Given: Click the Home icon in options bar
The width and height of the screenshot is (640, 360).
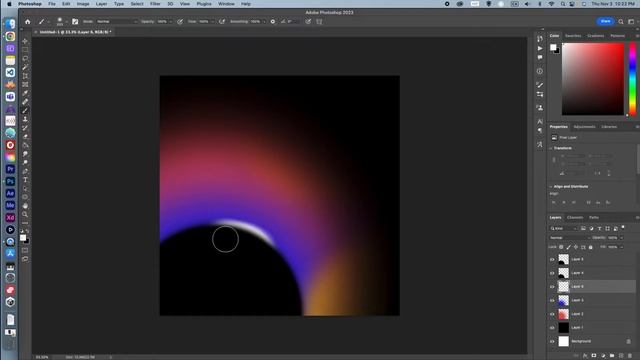Looking at the screenshot, I should 27,22.
